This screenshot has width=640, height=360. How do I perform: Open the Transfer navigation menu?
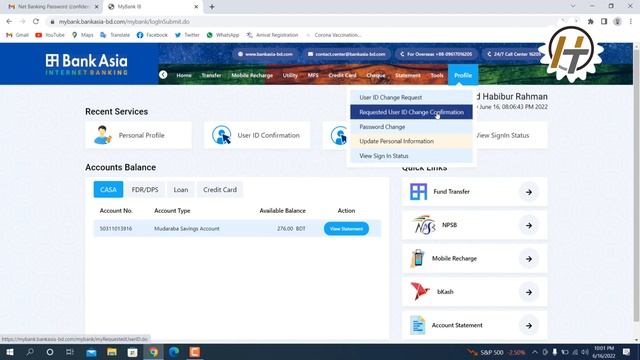(211, 75)
